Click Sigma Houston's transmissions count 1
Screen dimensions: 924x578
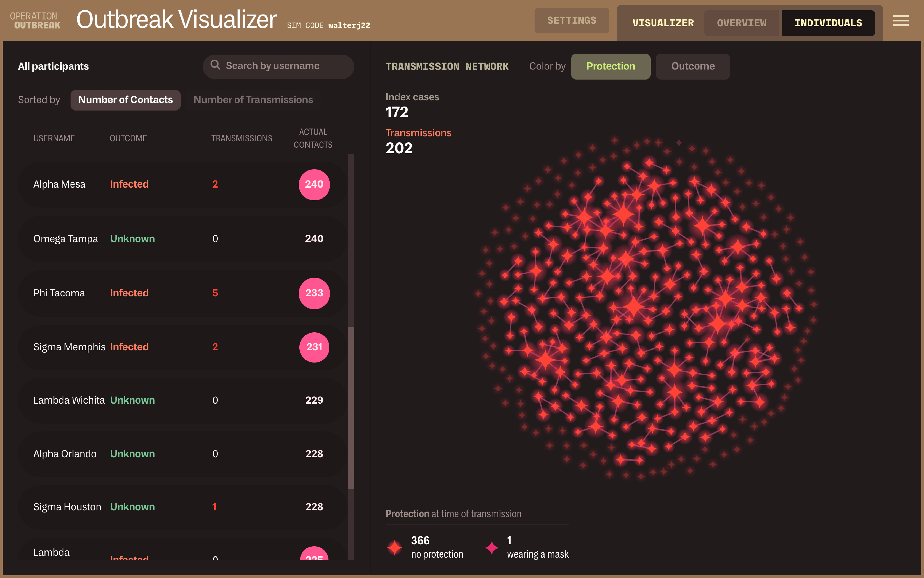[214, 507]
